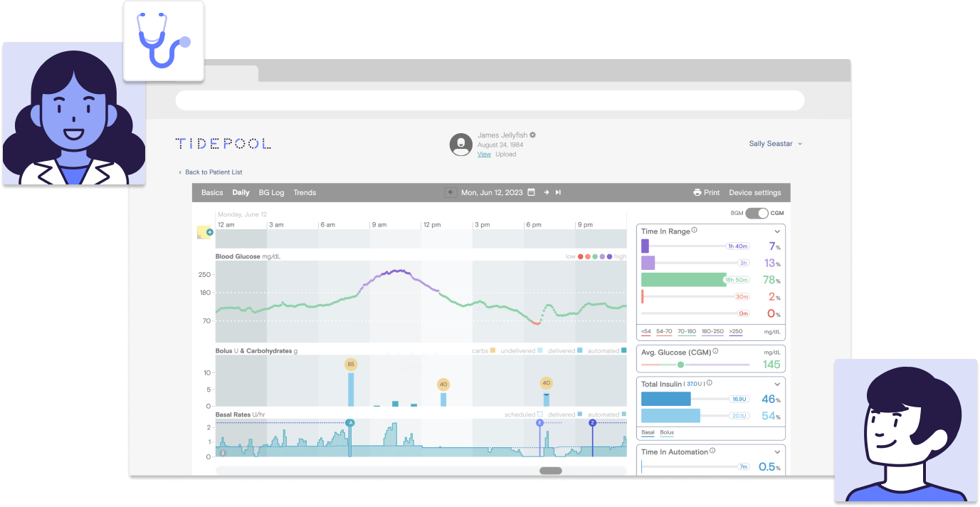Click the gear icon next to James Jellyfish
Screen dimensions: 980x507
(532, 135)
